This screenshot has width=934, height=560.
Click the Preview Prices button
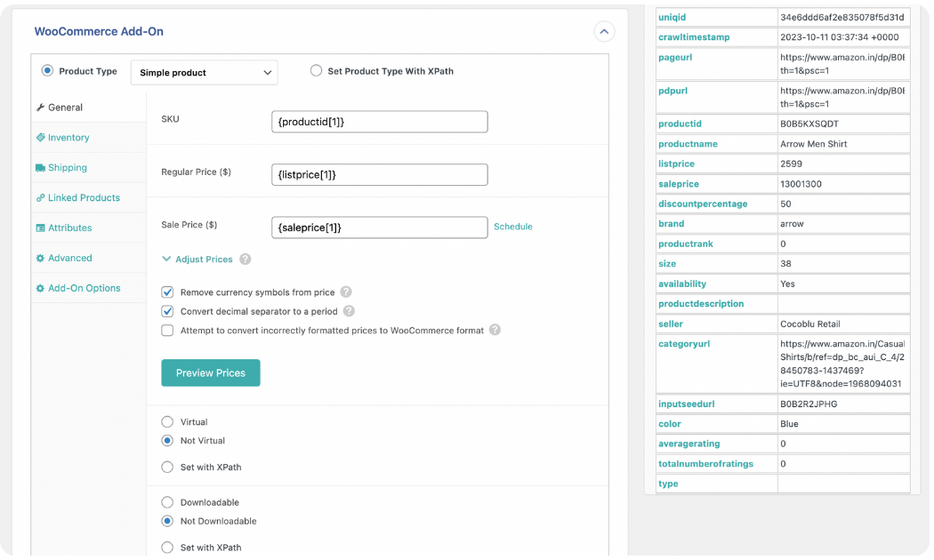[210, 372]
